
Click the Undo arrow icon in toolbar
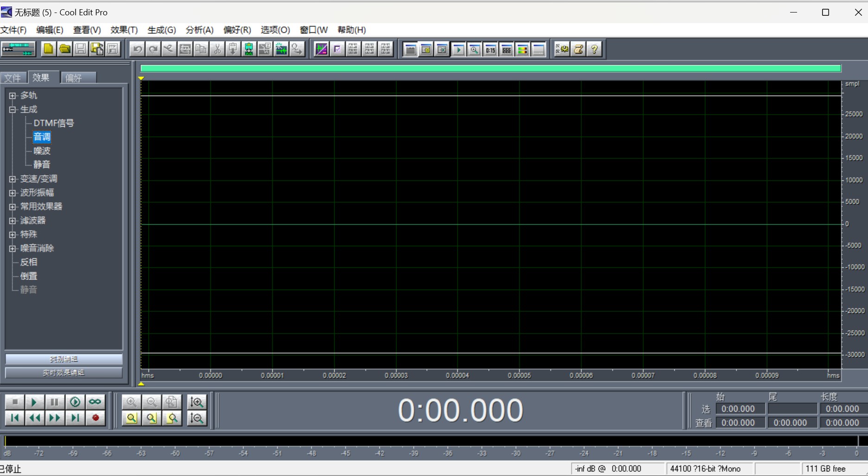(137, 49)
